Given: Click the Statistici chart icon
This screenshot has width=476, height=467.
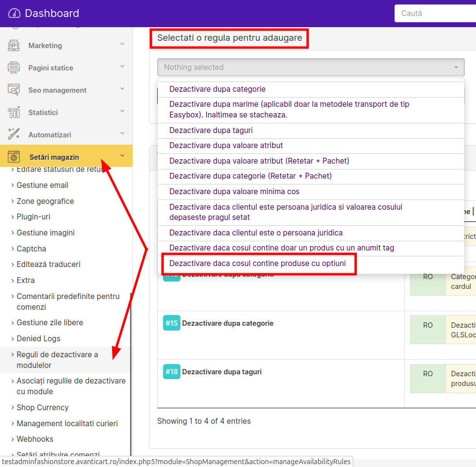Looking at the screenshot, I should [x=14, y=112].
